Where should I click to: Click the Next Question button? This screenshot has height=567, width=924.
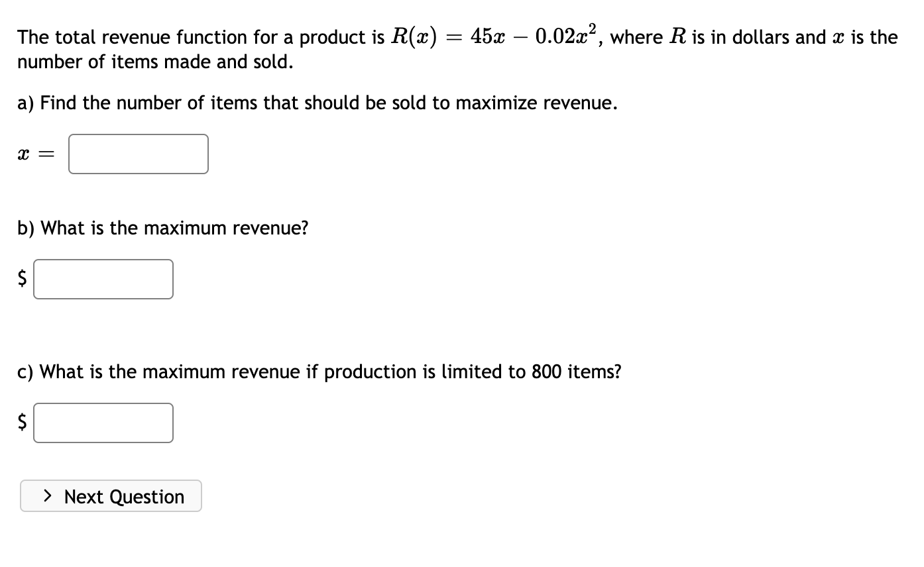click(111, 496)
